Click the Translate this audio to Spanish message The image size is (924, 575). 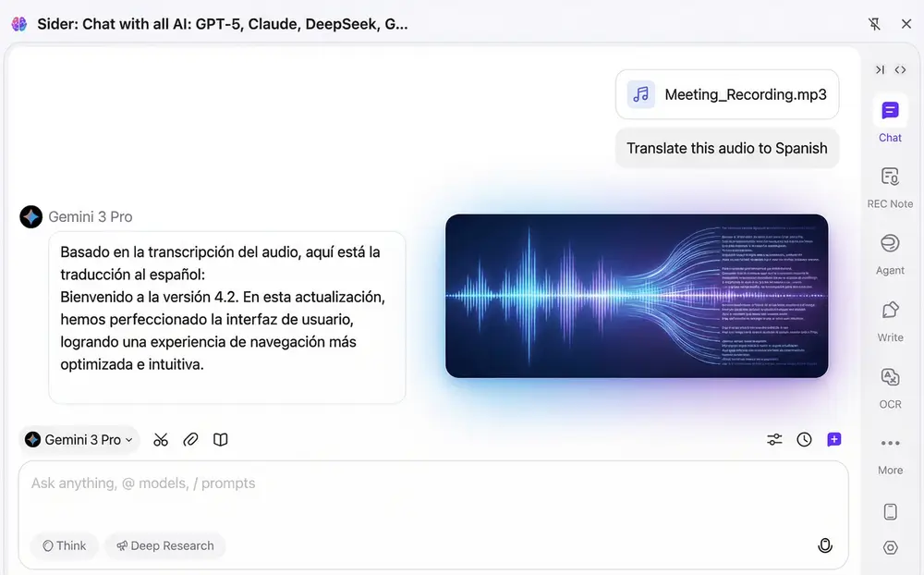tap(727, 148)
